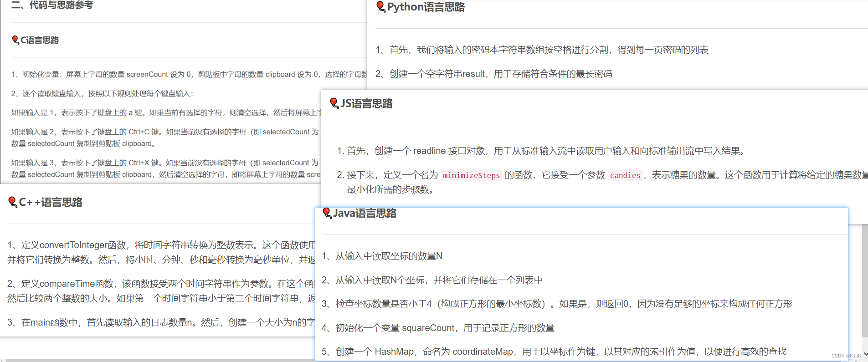Select the JS语言思路 heading text
Image resolution: width=868 pixels, height=362 pixels.
coord(366,103)
